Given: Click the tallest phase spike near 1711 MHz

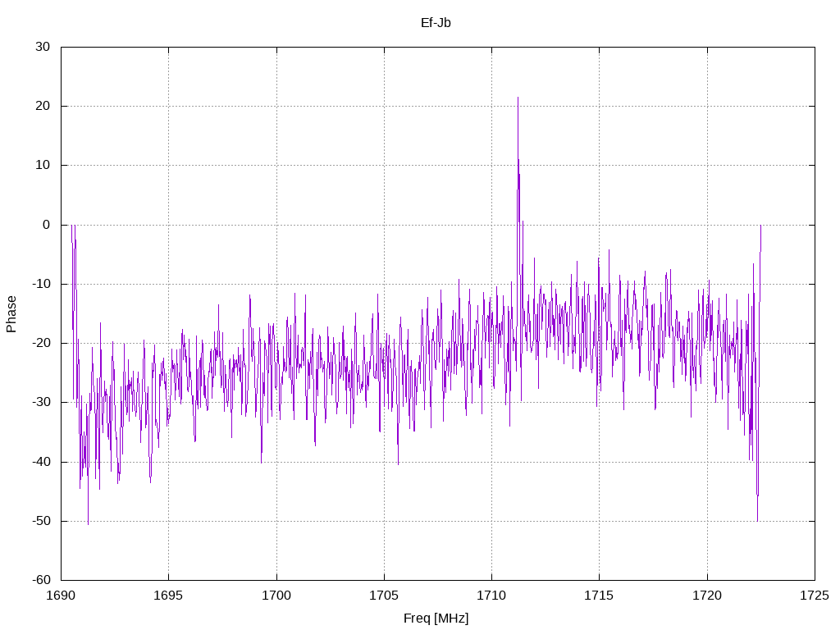Looking at the screenshot, I should click(518, 98).
